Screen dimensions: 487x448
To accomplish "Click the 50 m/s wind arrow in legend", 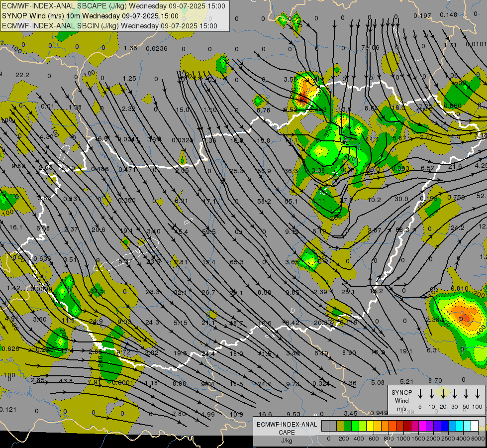I will pos(466,394).
